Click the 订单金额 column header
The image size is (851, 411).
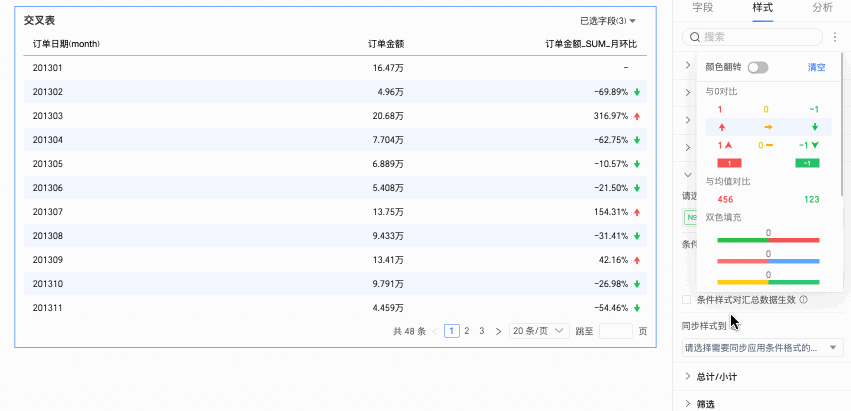pos(386,44)
